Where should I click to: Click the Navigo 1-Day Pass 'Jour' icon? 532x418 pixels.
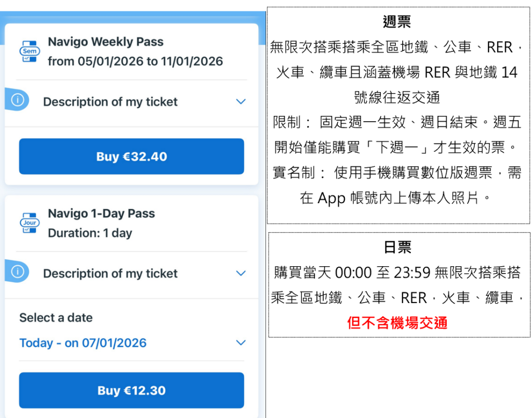[30, 223]
